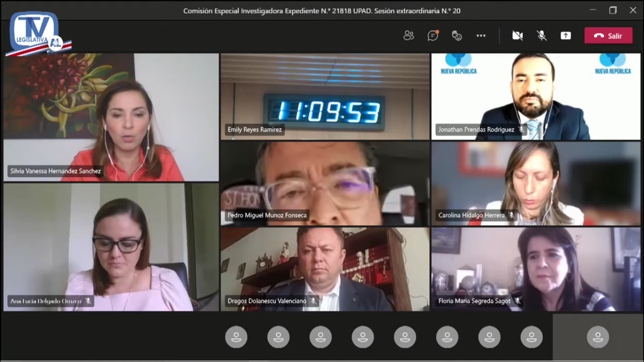The height and width of the screenshot is (362, 644).
Task: Turn on the camera
Action: pos(518,36)
